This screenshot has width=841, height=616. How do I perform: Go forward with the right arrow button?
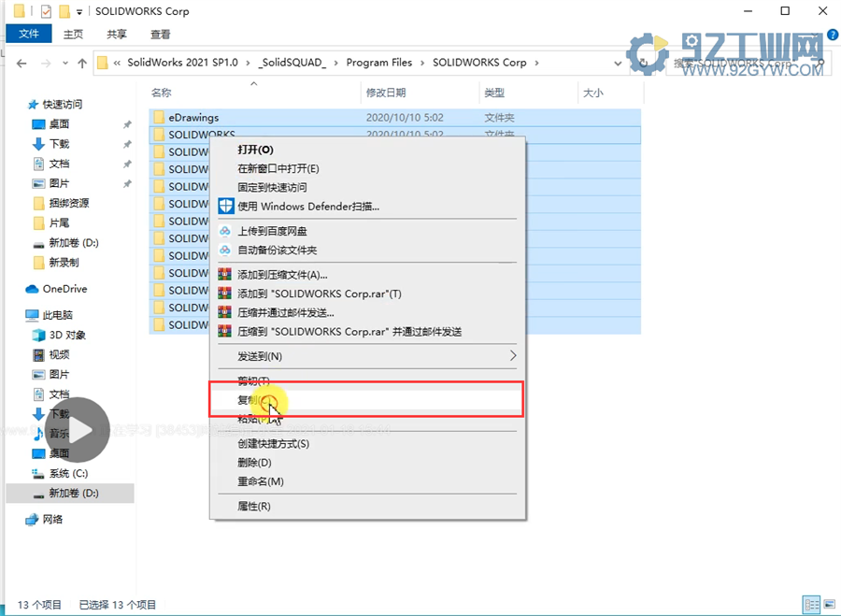click(46, 64)
